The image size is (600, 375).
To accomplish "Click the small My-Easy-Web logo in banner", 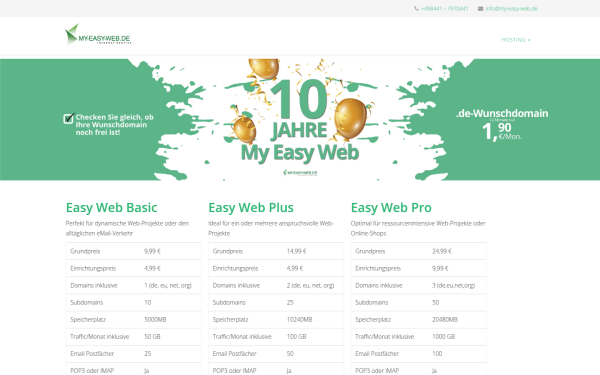I will pos(300,173).
